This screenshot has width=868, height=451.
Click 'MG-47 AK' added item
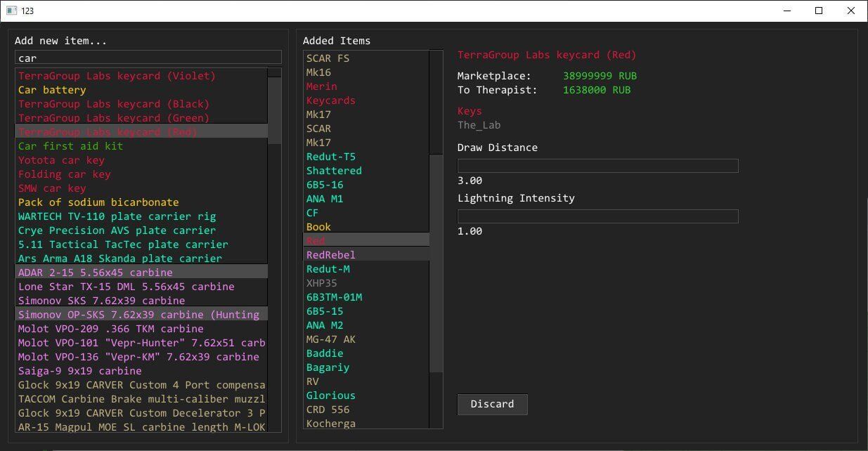330,339
